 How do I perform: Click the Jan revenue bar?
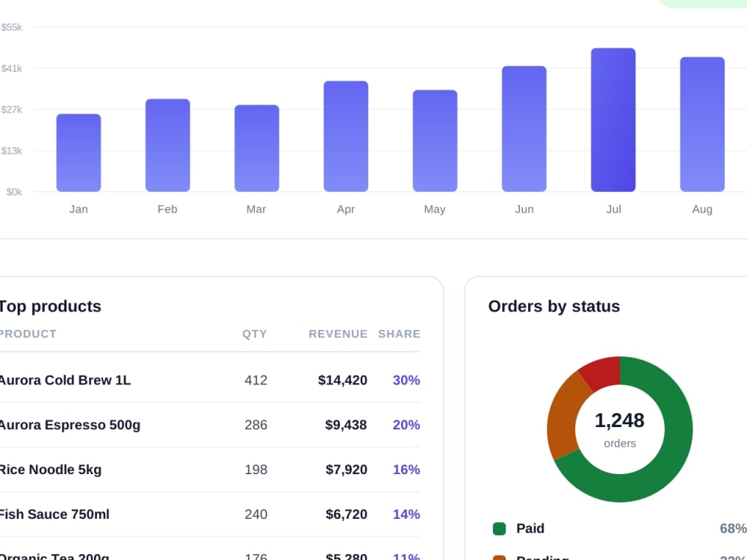tap(78, 153)
